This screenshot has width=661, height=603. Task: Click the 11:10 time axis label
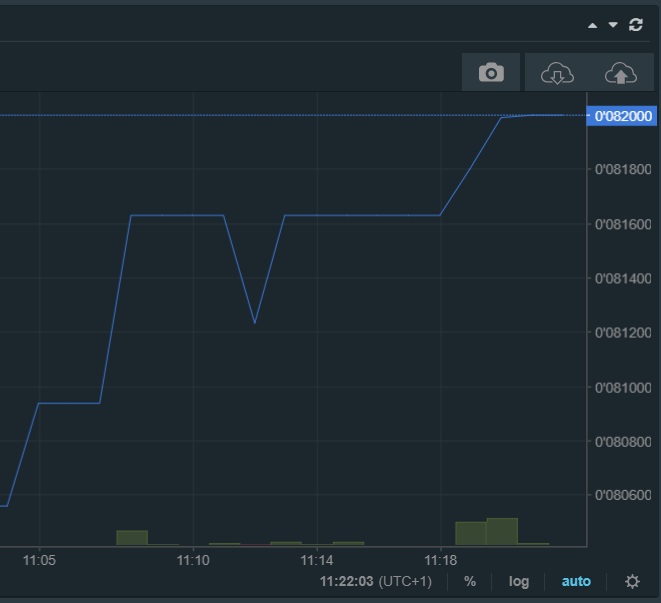(193, 561)
